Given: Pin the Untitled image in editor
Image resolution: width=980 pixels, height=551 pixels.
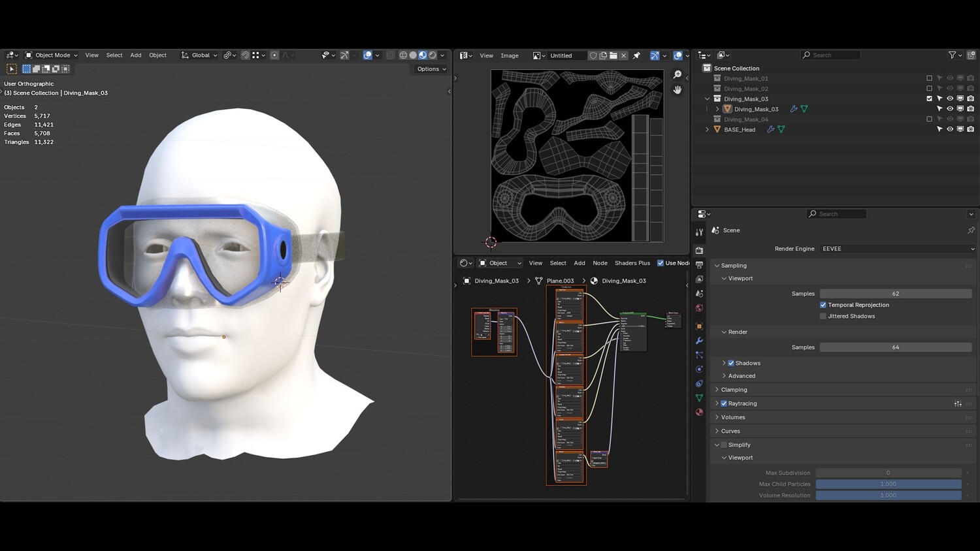Looking at the screenshot, I should pyautogui.click(x=636, y=55).
